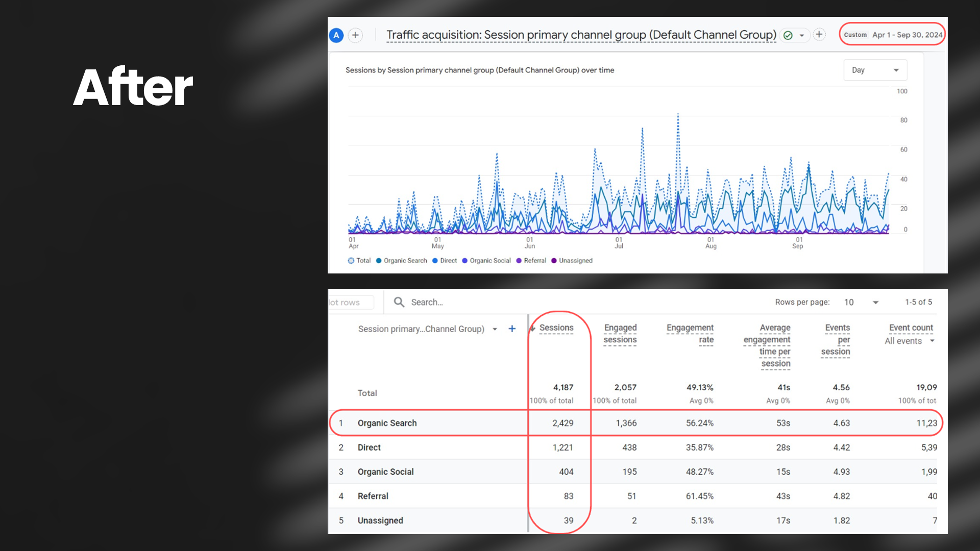Select the Organic Search table row

click(x=387, y=423)
